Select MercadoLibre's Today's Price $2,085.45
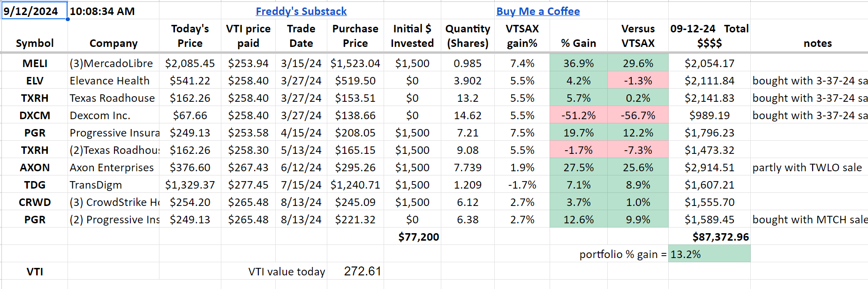This screenshot has height=289, width=868. [x=190, y=63]
